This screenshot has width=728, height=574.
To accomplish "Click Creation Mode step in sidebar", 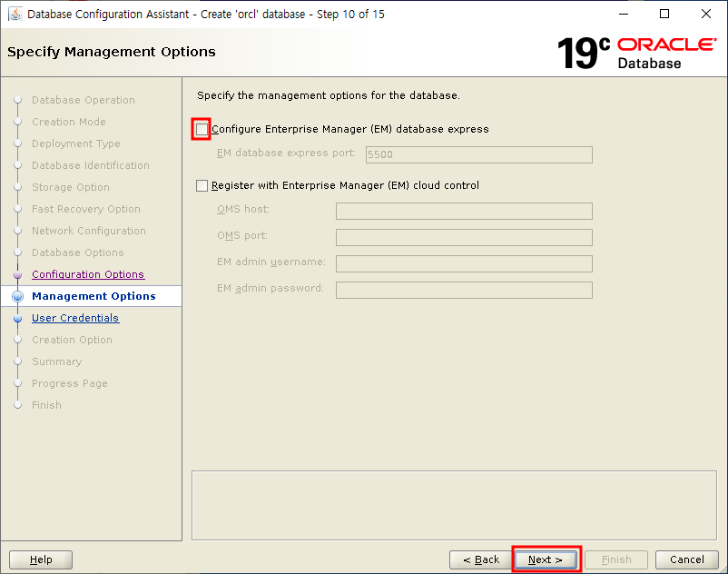I will tap(69, 122).
